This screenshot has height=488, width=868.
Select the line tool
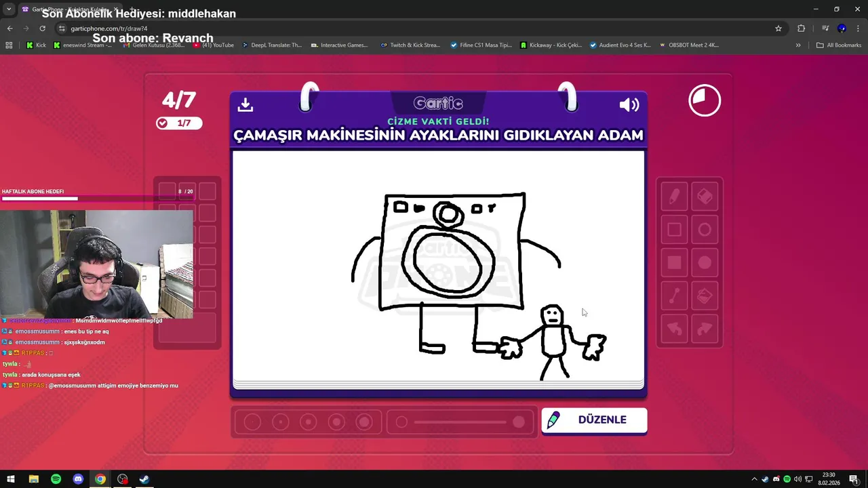click(x=674, y=296)
